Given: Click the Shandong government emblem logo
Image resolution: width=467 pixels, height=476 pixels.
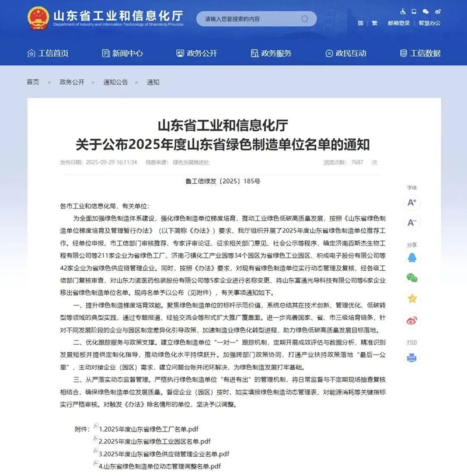Looking at the screenshot, I should [37, 16].
